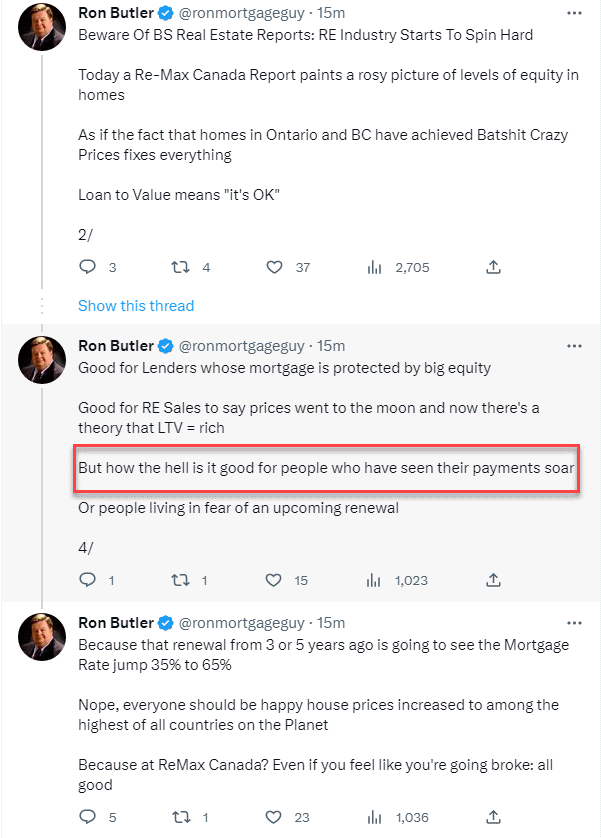Click the Show this thread link
The width and height of the screenshot is (601, 838).
pos(136,306)
